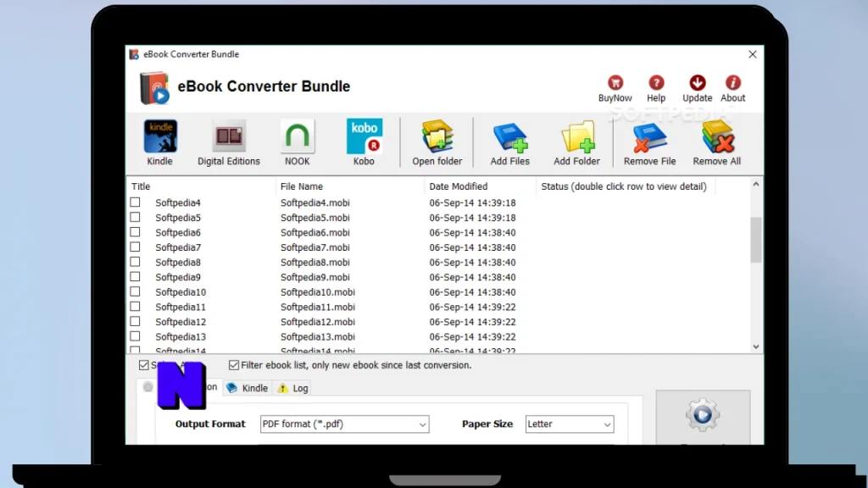Select the Digital Editions icon
Screen dimensions: 868x488
click(x=229, y=136)
